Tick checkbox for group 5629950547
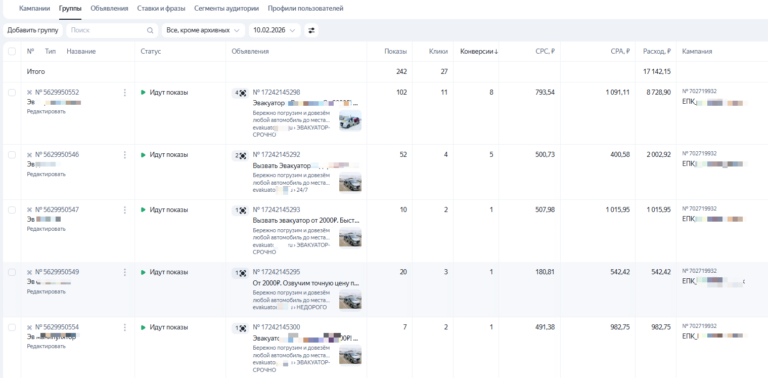This screenshot has height=378, width=768. (x=12, y=210)
